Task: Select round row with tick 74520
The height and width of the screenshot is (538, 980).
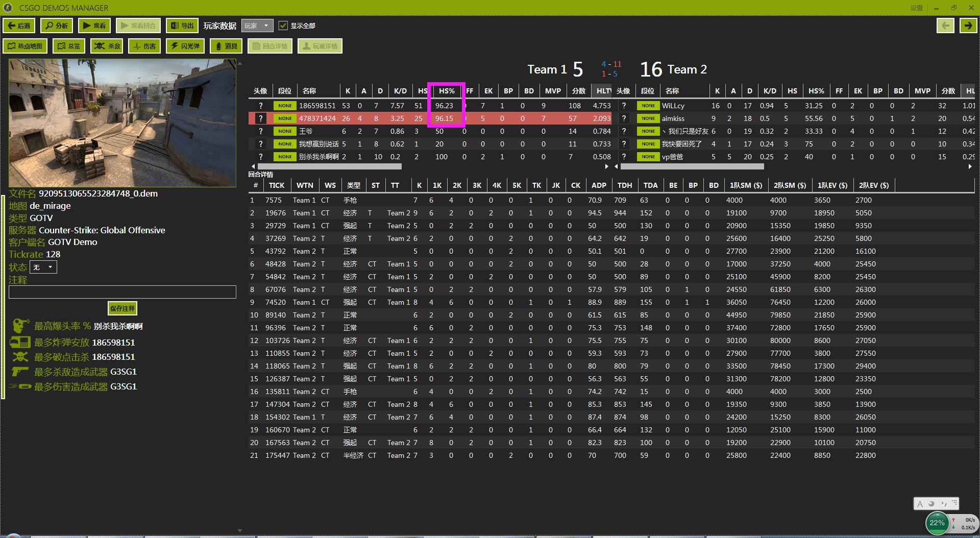Action: pyautogui.click(x=611, y=302)
